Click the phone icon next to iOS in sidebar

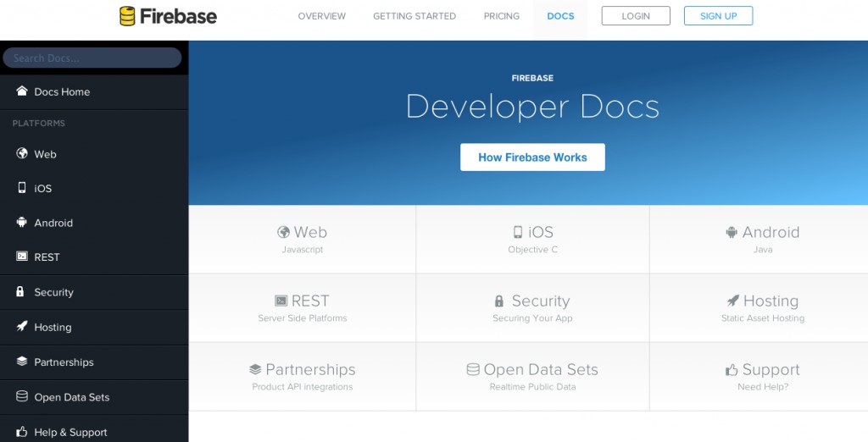22,188
